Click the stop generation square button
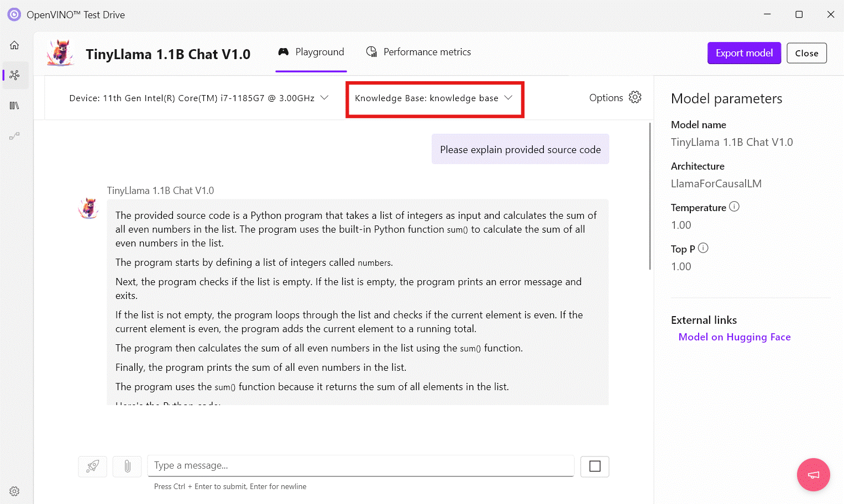844x504 pixels. (x=594, y=466)
